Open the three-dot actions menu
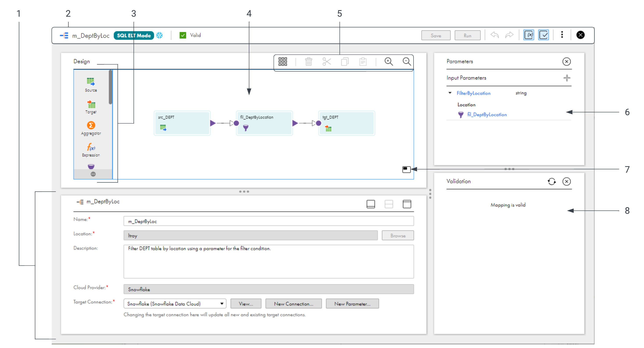 pos(562,35)
